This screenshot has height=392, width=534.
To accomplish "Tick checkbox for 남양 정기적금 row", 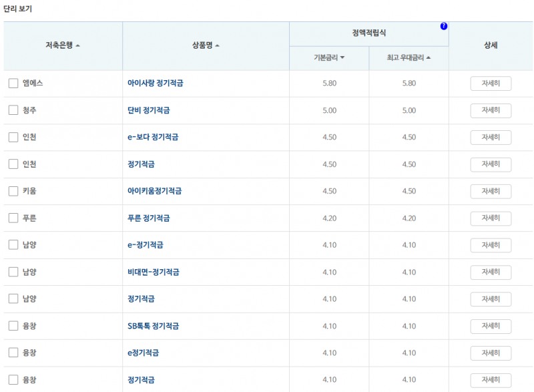I will (x=13, y=299).
